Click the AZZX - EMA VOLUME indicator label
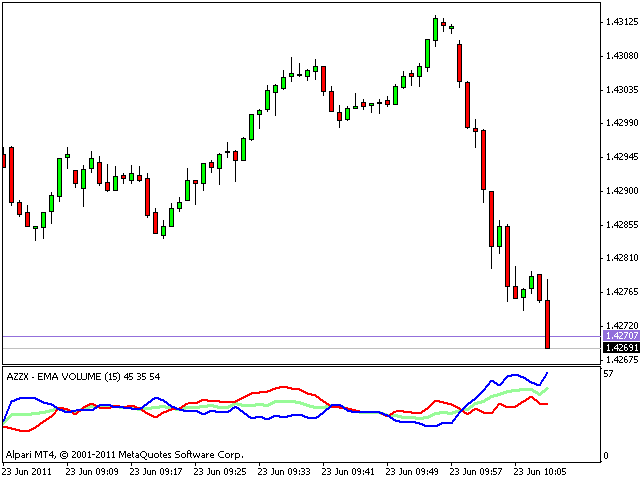 click(x=83, y=375)
